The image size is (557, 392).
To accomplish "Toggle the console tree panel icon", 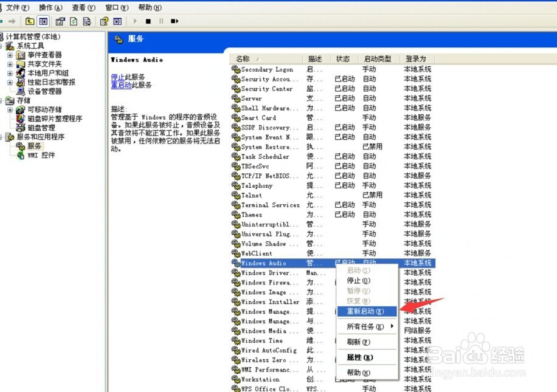I will (43, 22).
